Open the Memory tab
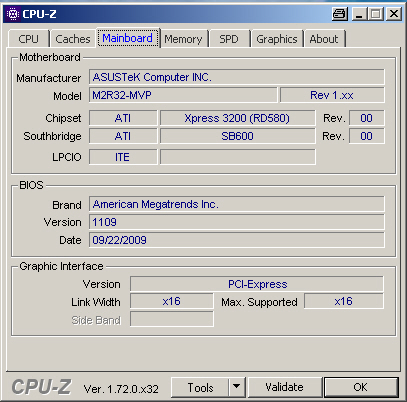407x402 pixels. click(183, 39)
